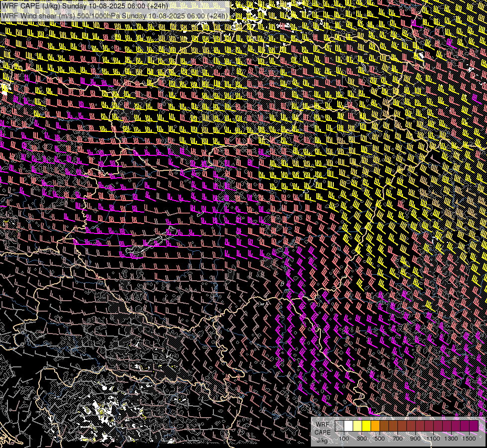Viewport: 487px width, 448px height.
Task: Select the rightmost purple legend swatch
Action: [474, 426]
